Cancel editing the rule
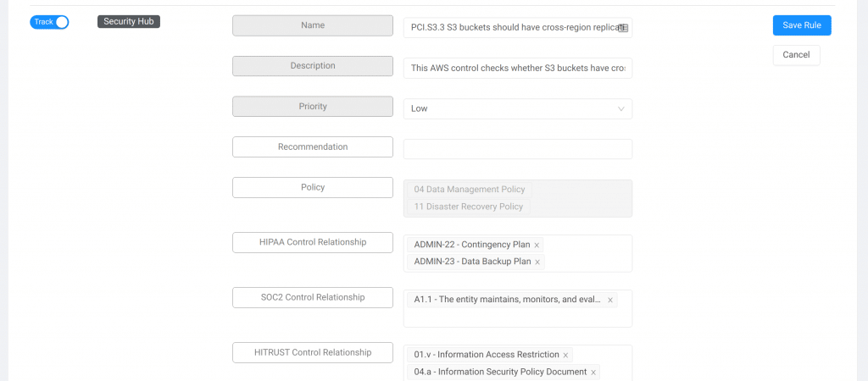The height and width of the screenshot is (381, 868). pos(796,55)
